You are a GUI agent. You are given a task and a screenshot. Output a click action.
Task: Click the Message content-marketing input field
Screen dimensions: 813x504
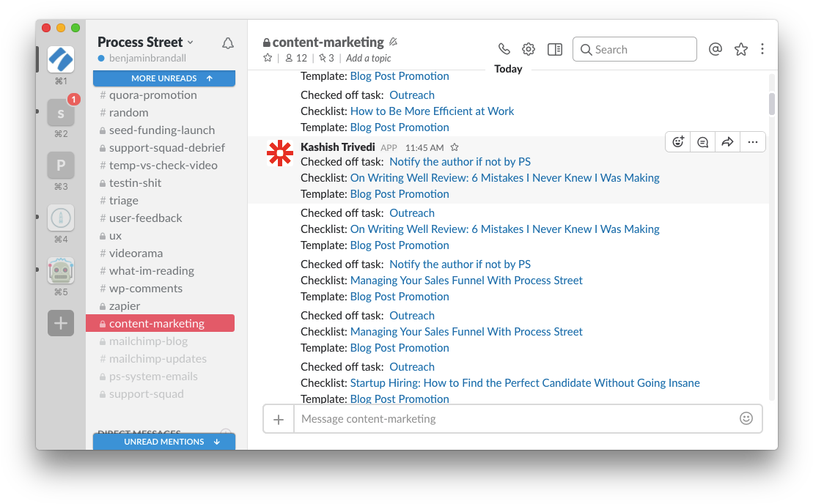pos(513,419)
